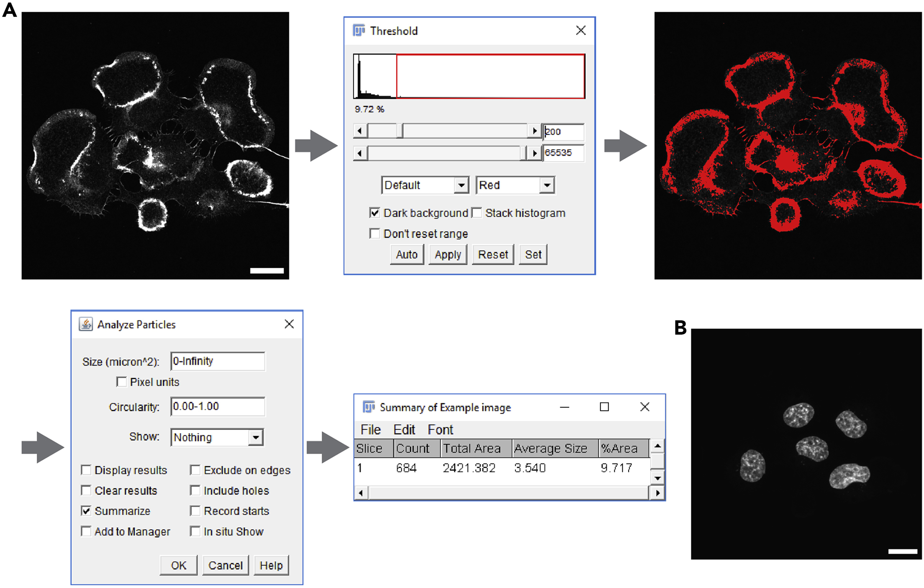Open the Show dropdown set to Nothing
924x588 pixels.
click(x=256, y=437)
